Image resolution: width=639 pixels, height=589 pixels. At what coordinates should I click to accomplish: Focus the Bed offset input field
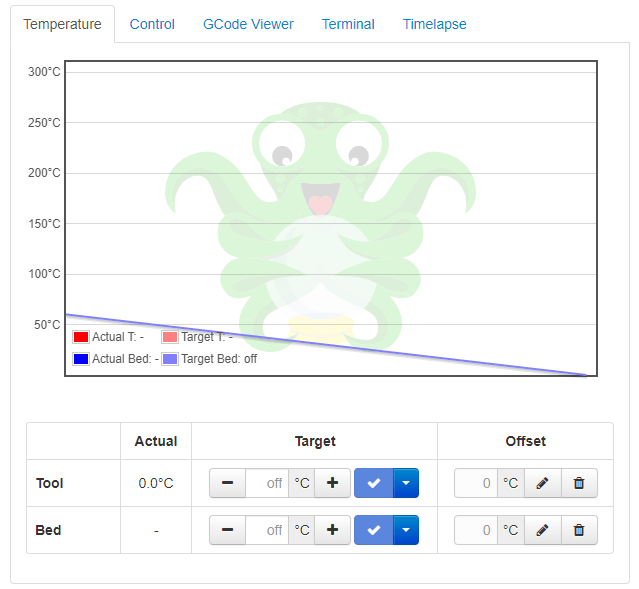(476, 530)
